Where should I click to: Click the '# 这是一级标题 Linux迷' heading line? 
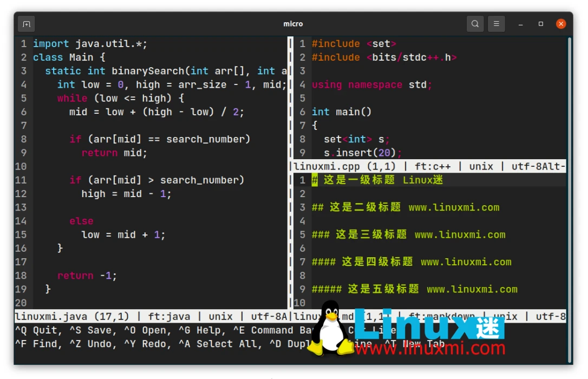click(377, 180)
